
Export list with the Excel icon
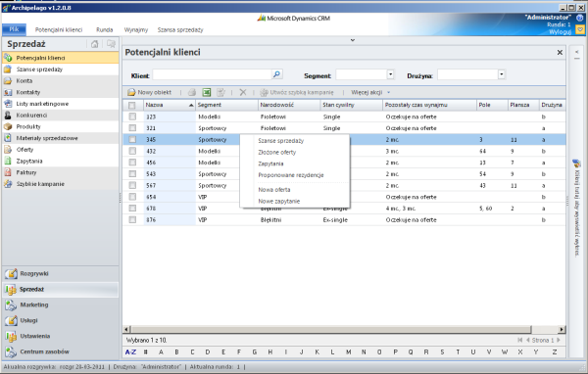[206, 92]
